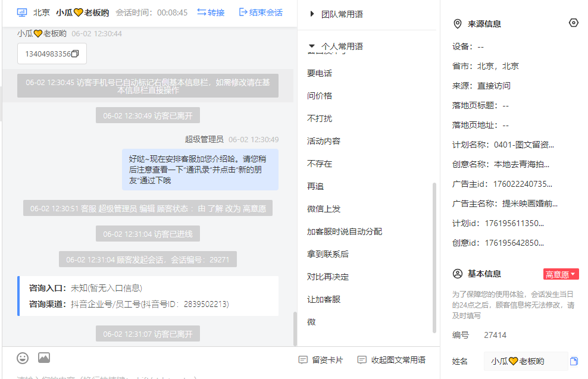Click the settings hexagon icon beside 来源信息
The width and height of the screenshot is (588, 379).
(x=573, y=23)
